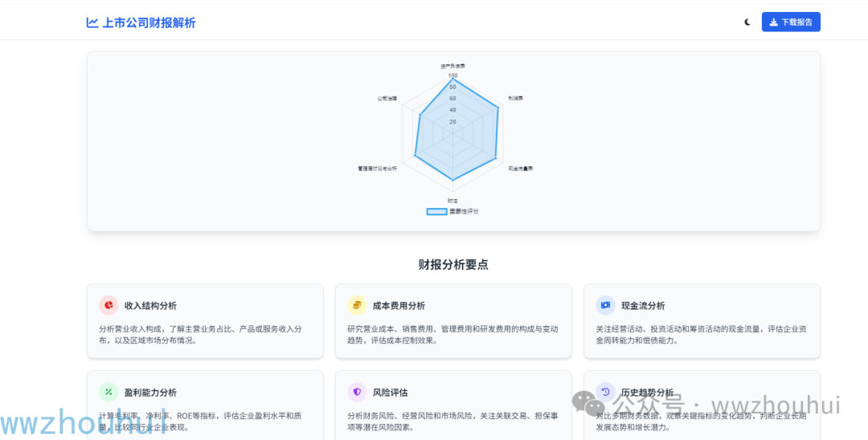Click the radar data point at 附注
The height and width of the screenshot is (440, 868).
(x=452, y=180)
